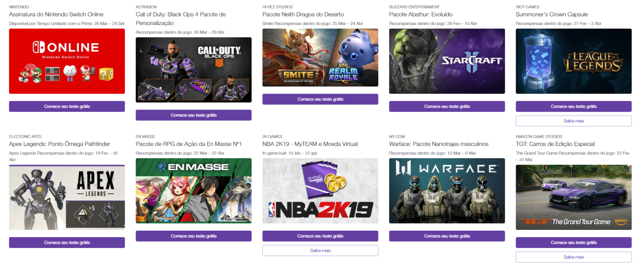Click Saiba mais for Summoner's Crown Capsule
Viewport: 644px width, 269px height.
coord(574,121)
